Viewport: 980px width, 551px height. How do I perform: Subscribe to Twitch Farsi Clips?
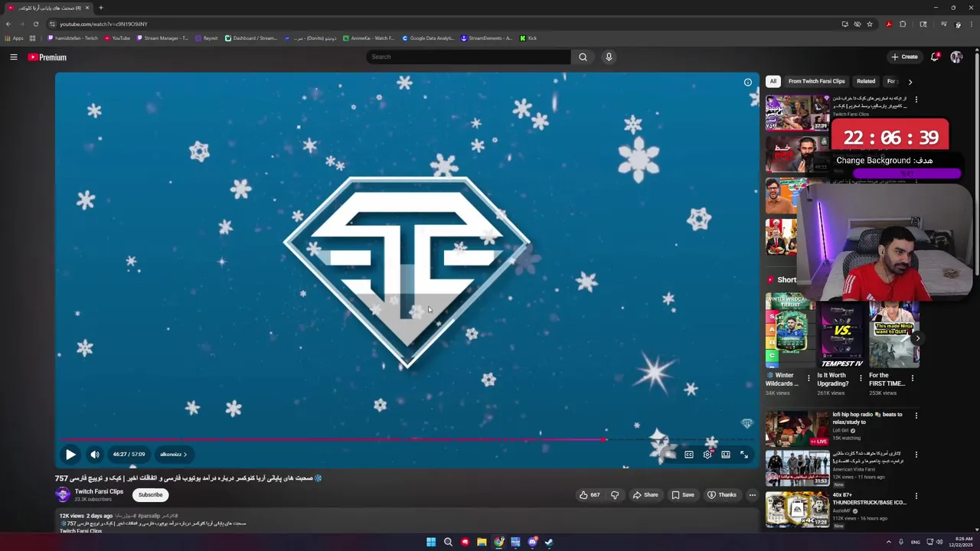(x=150, y=495)
